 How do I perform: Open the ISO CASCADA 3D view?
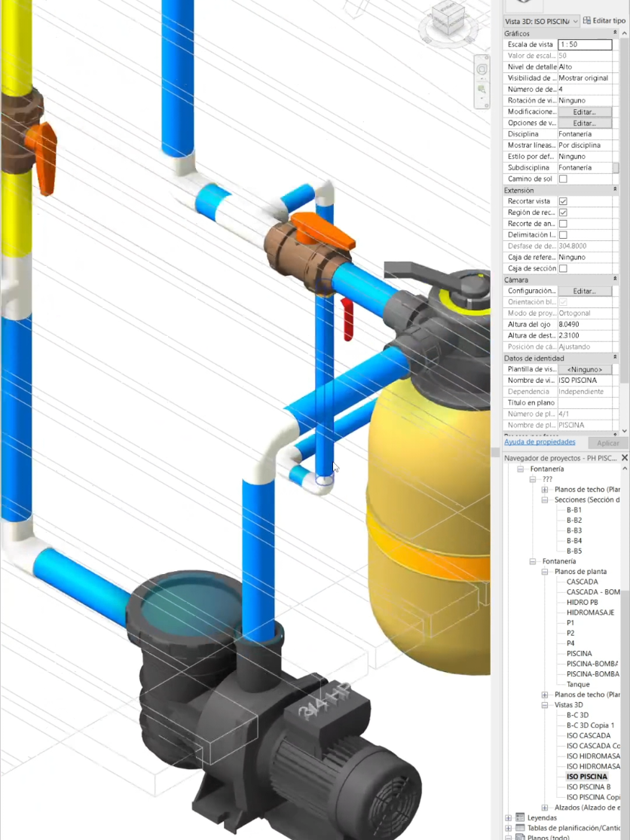click(589, 735)
